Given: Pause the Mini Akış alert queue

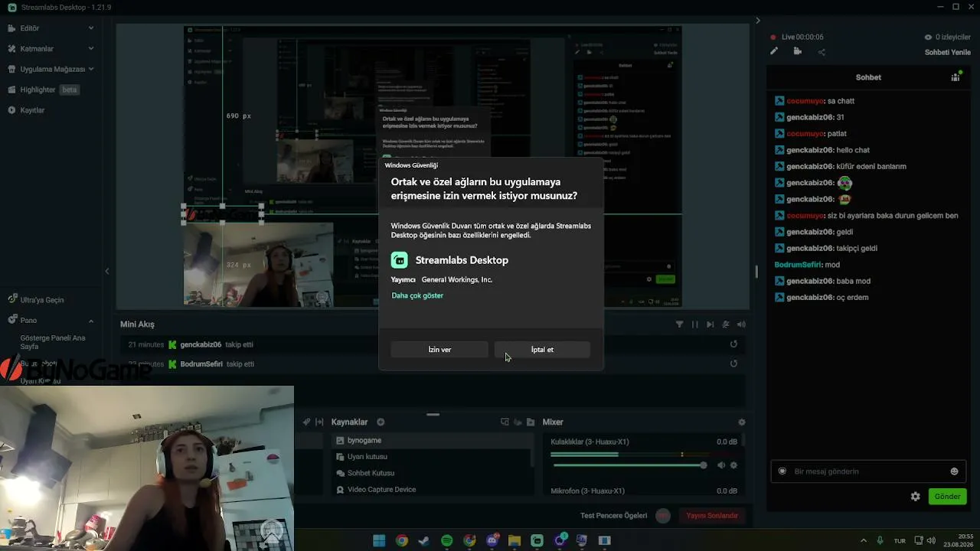Looking at the screenshot, I should pyautogui.click(x=695, y=324).
